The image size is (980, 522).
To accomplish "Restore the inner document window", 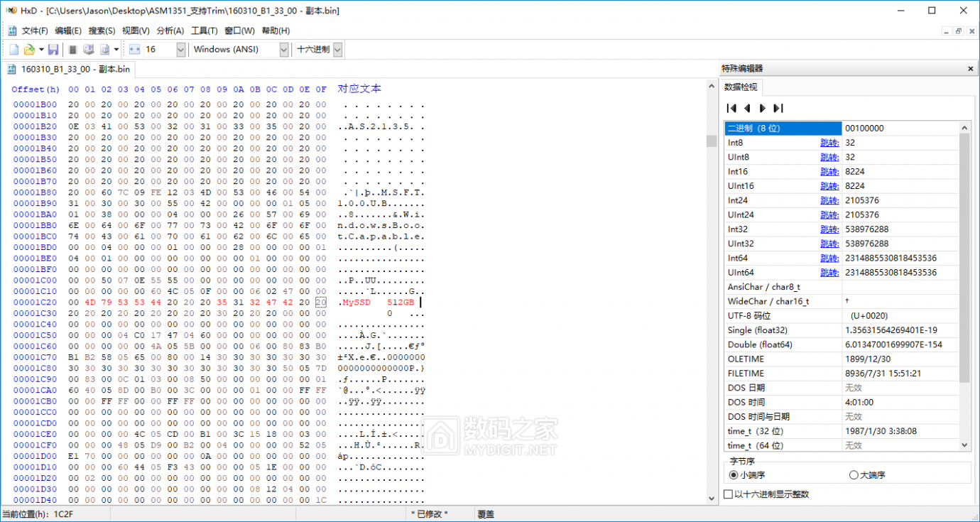I will [x=959, y=31].
